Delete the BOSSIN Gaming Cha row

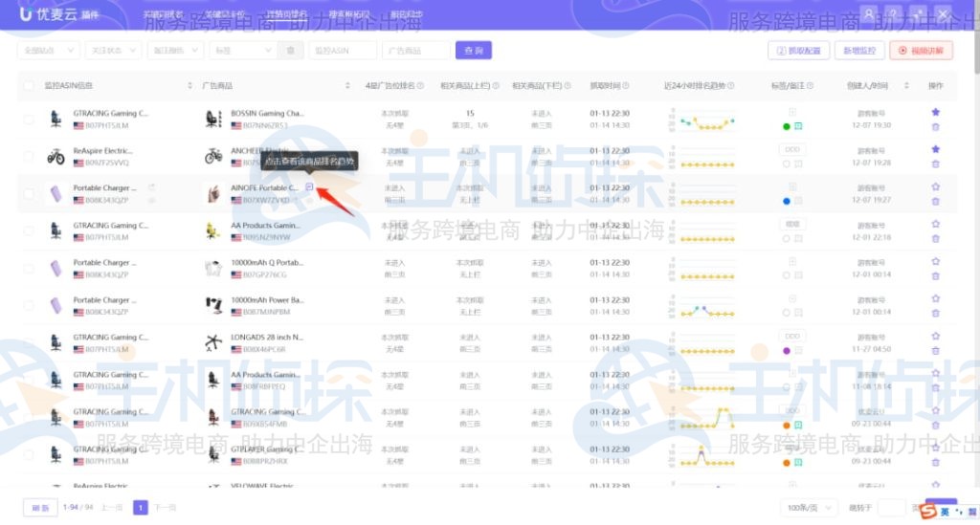tap(935, 127)
